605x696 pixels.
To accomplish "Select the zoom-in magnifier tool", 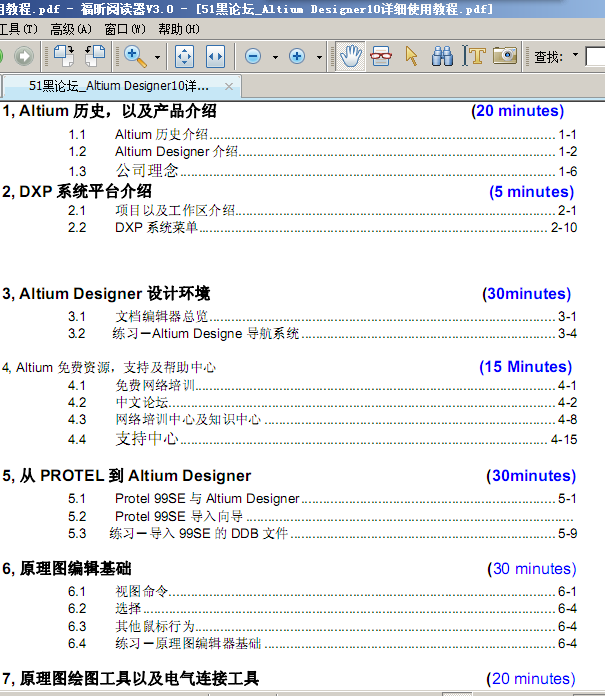I will 135,56.
